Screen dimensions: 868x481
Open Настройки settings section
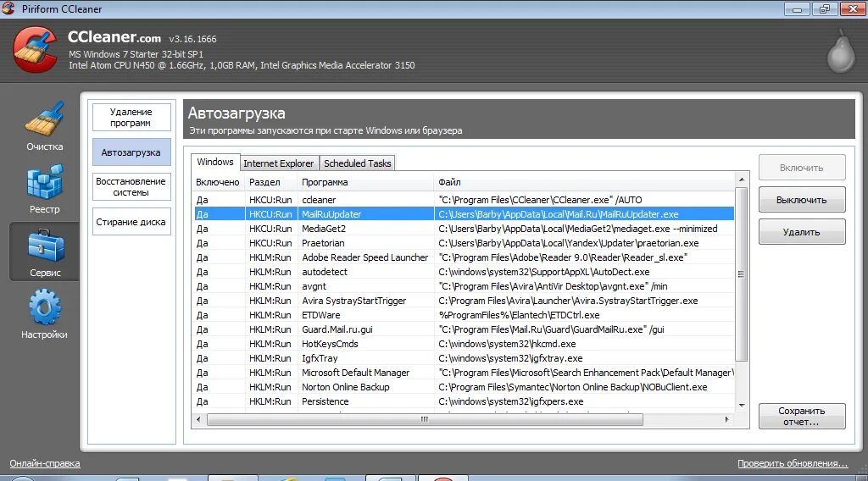(x=44, y=314)
